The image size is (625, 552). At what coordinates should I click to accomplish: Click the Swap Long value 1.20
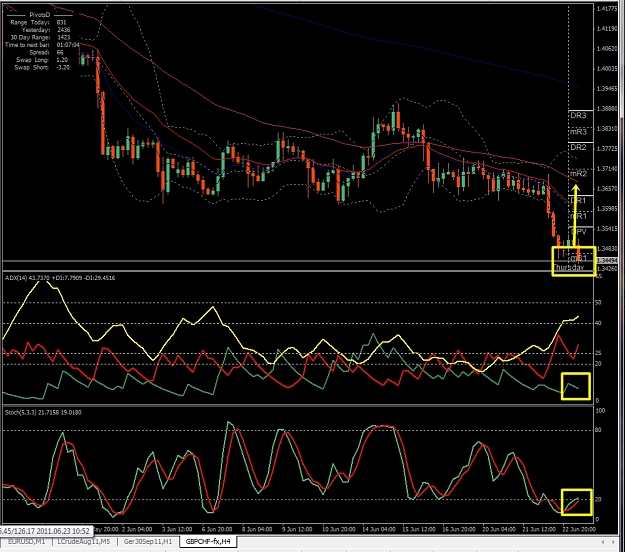pyautogui.click(x=62, y=60)
